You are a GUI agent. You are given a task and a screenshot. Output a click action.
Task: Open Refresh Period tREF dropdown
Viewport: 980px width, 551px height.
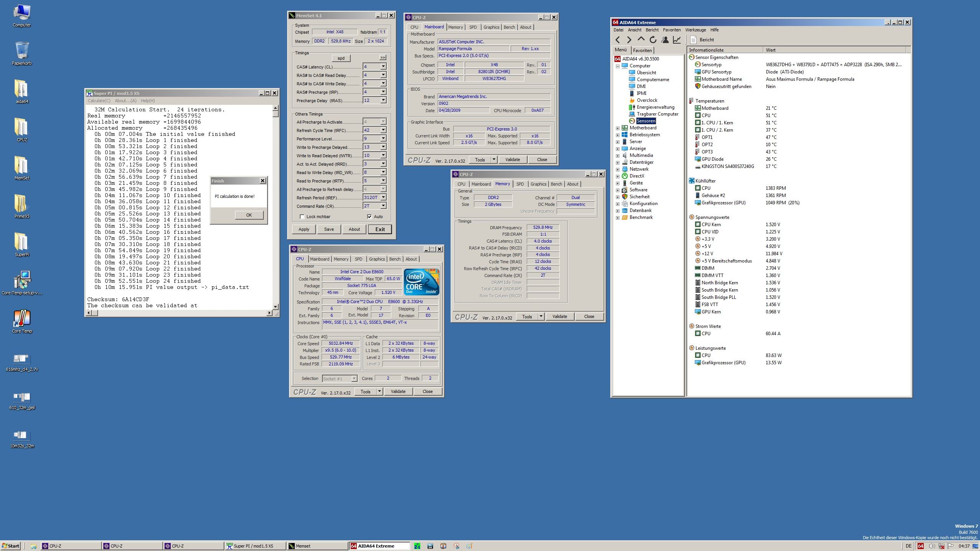point(383,197)
